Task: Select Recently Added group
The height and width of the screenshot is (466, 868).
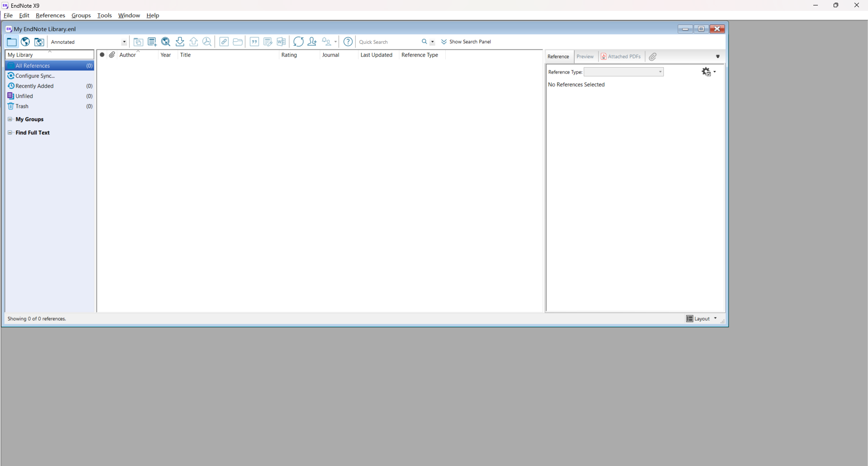Action: (50, 86)
